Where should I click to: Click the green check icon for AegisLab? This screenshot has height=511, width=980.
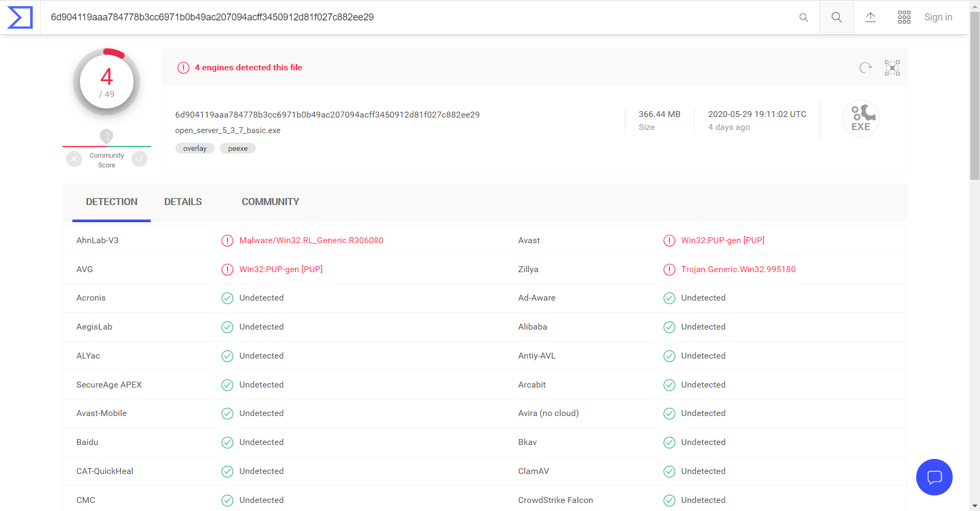227,327
